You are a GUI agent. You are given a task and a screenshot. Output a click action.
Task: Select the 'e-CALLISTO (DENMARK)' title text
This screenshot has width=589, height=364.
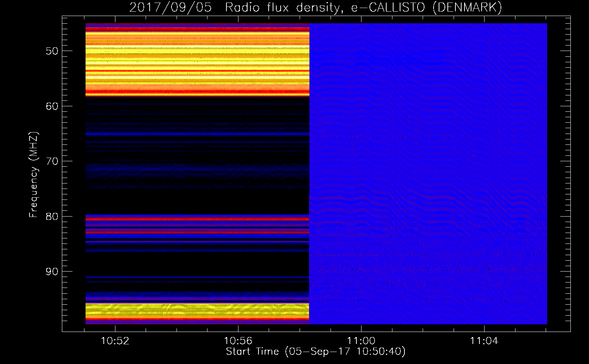427,8
